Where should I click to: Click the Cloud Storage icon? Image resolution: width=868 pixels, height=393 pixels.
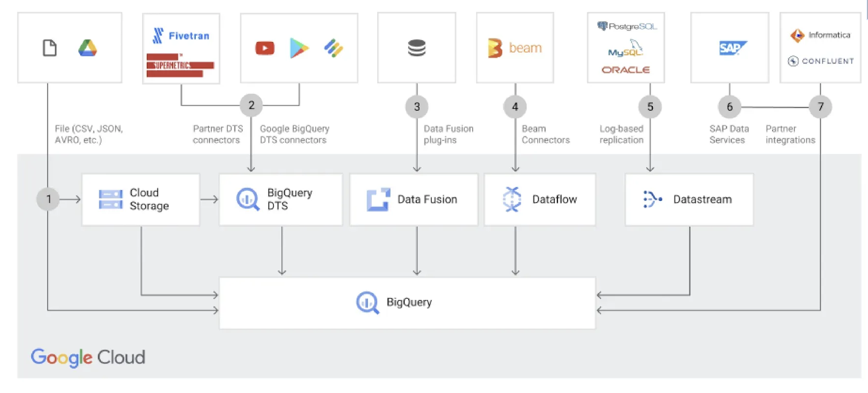pos(111,199)
